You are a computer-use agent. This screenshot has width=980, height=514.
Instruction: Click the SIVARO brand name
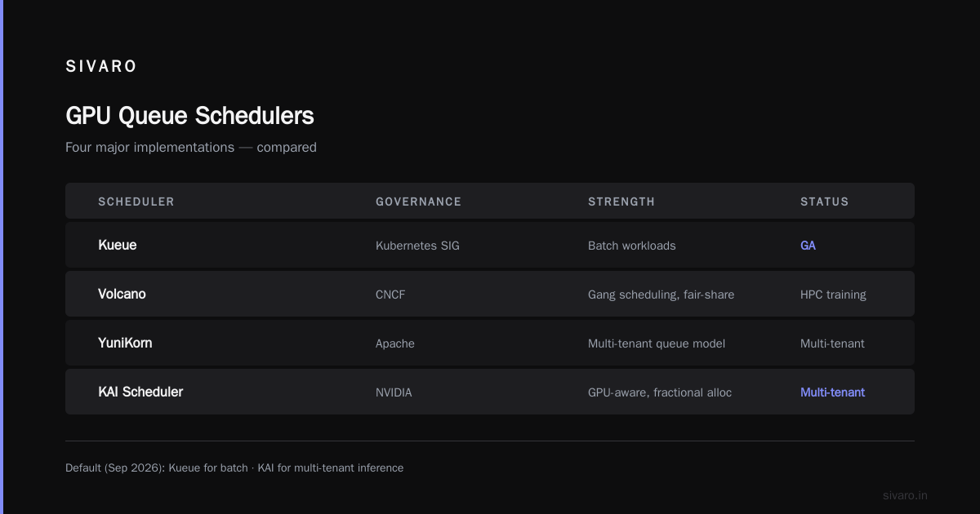[x=101, y=67]
